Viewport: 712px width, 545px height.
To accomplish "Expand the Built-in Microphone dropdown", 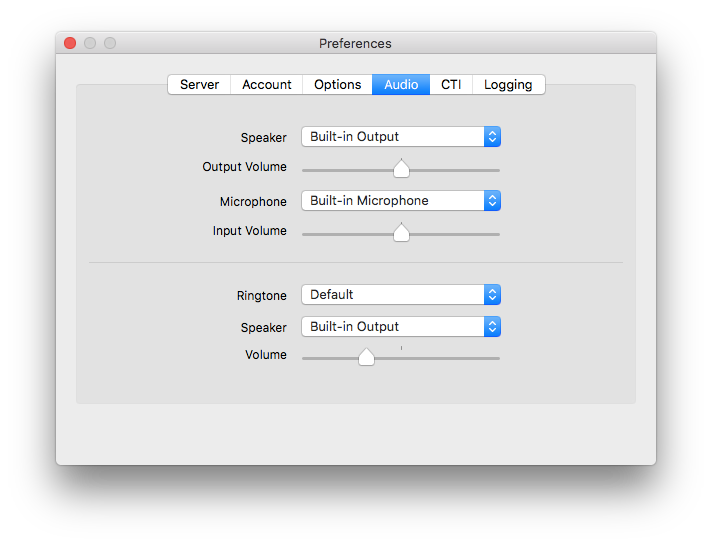I will pyautogui.click(x=400, y=201).
